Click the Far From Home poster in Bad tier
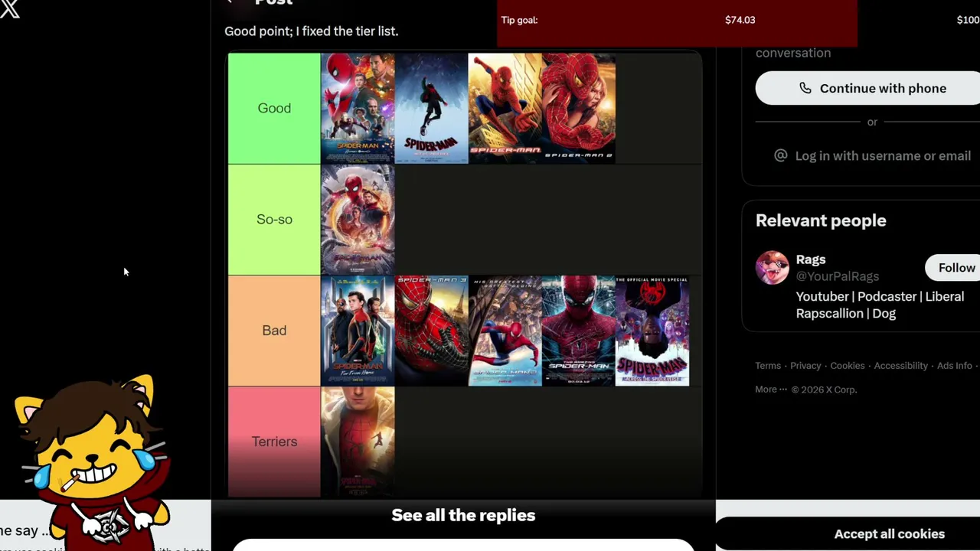This screenshot has width=980, height=551. click(x=358, y=331)
